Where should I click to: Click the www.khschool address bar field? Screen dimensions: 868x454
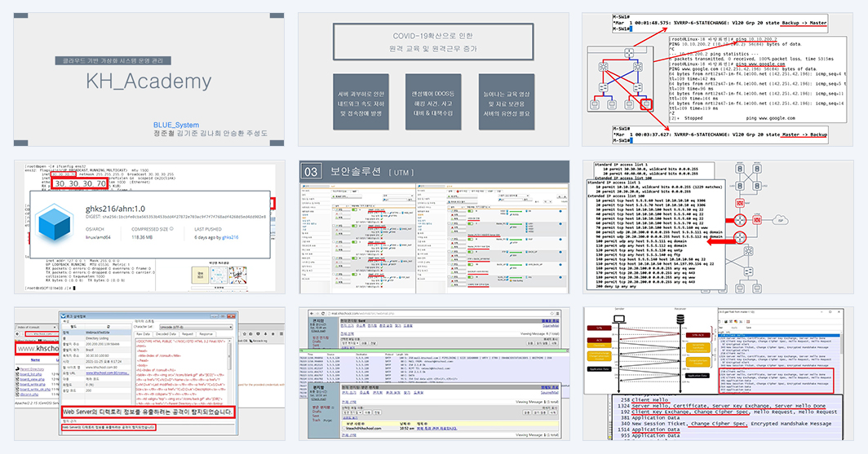coord(37,348)
